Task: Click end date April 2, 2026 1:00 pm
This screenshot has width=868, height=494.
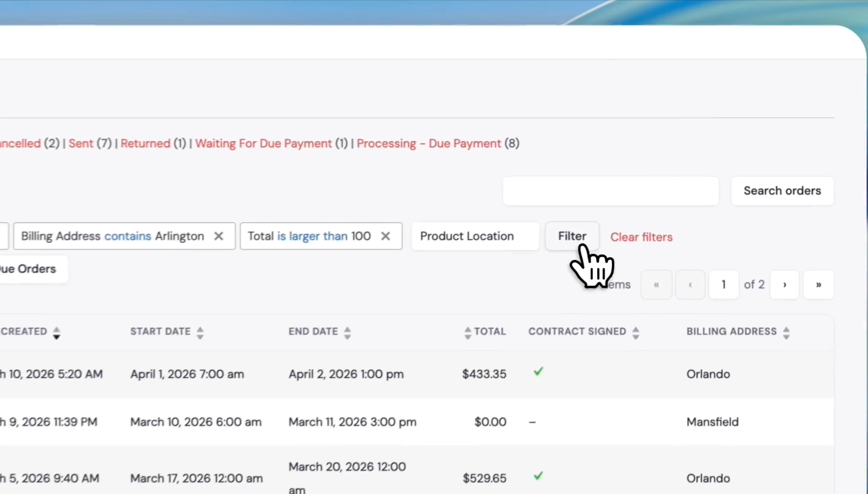Action: (x=346, y=374)
